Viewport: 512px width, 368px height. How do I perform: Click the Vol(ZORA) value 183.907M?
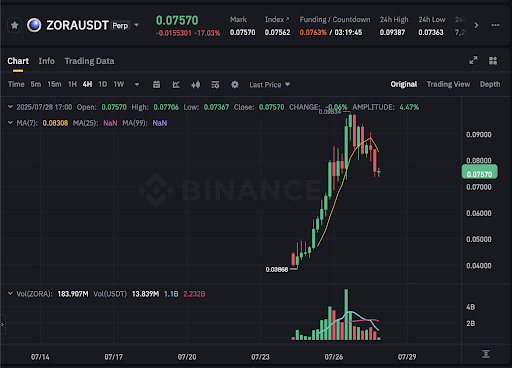pyautogui.click(x=73, y=294)
